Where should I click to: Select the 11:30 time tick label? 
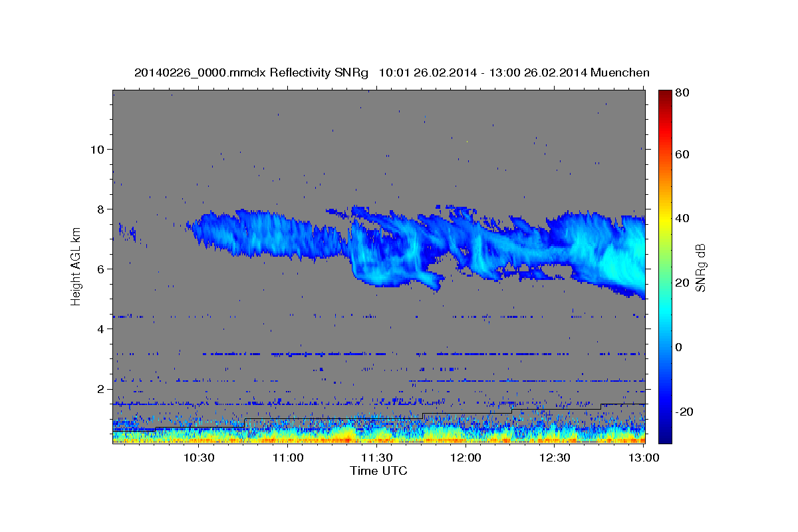coord(376,458)
